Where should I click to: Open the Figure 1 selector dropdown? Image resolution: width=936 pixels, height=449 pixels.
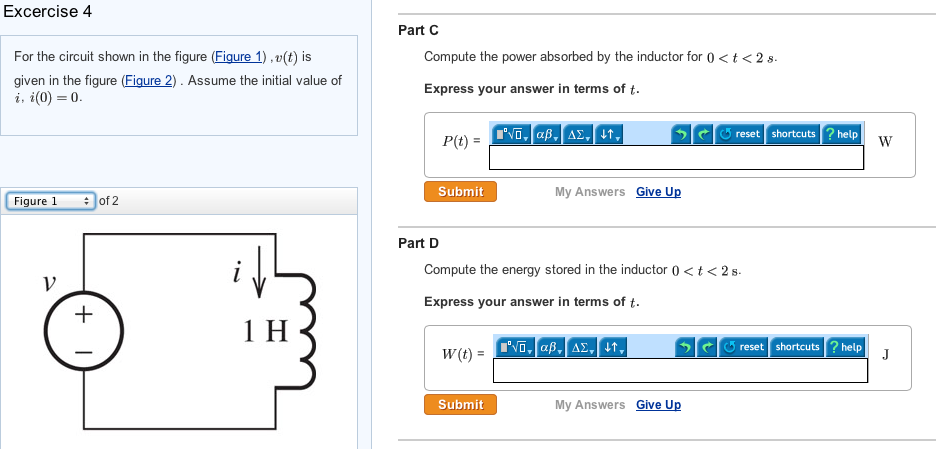pyautogui.click(x=51, y=201)
